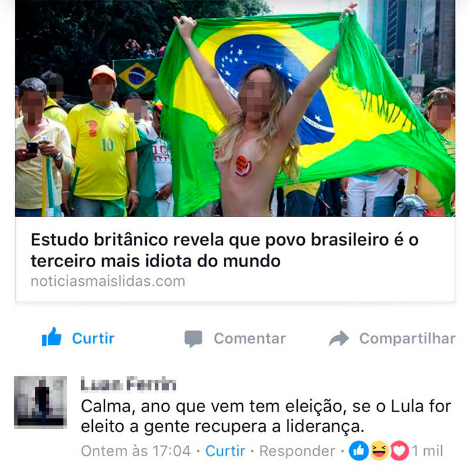Viewport: 470px width, 476px height.
Task: Open the blurred commenter name above the comment
Action: [x=129, y=384]
